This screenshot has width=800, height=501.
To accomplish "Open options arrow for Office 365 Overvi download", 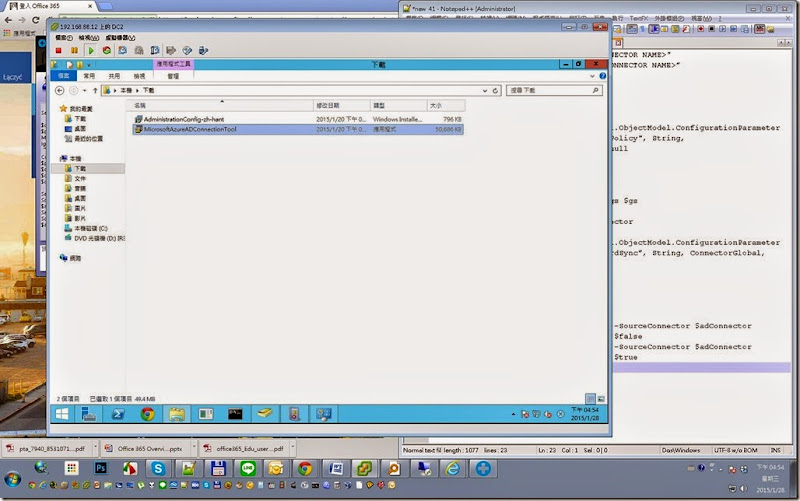I will coord(194,447).
